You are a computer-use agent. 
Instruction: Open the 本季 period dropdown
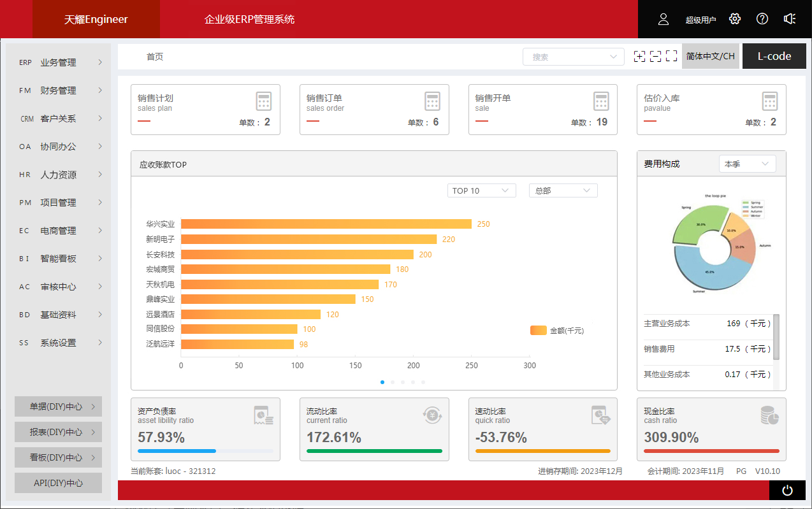(747, 164)
